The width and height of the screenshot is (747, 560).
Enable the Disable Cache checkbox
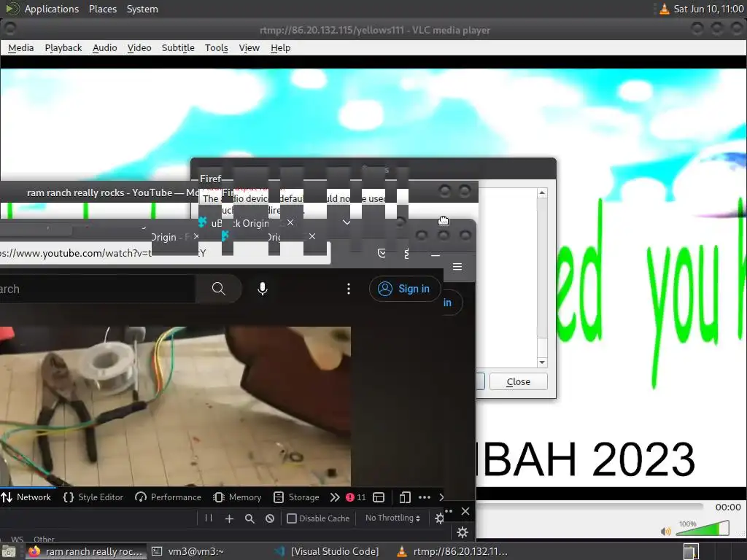pyautogui.click(x=292, y=518)
